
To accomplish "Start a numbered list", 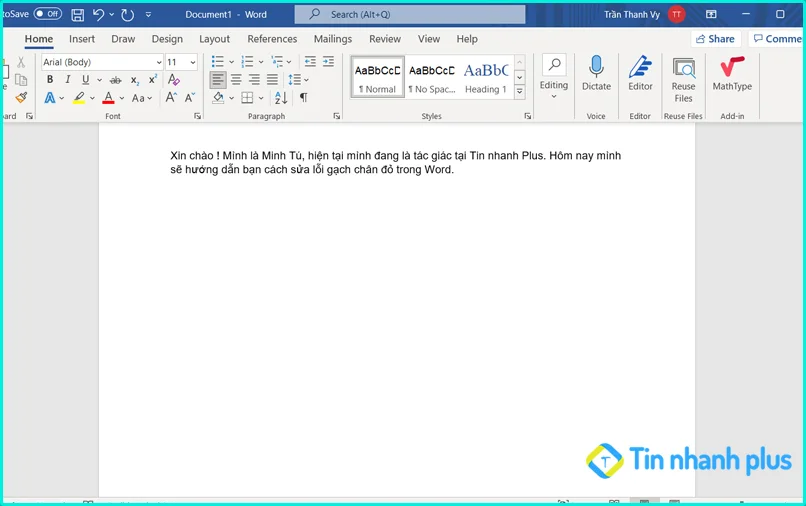I will pos(247,62).
